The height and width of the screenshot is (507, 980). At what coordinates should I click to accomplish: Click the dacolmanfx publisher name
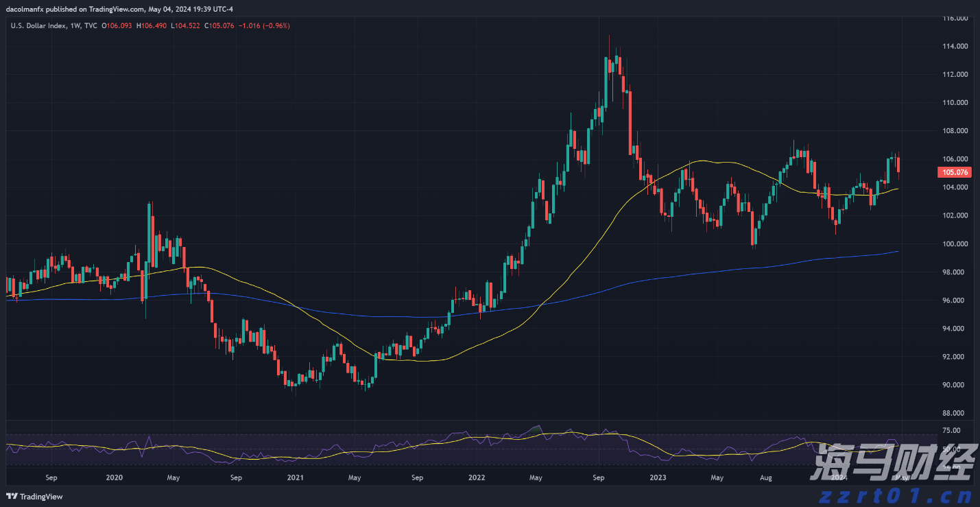click(x=24, y=9)
